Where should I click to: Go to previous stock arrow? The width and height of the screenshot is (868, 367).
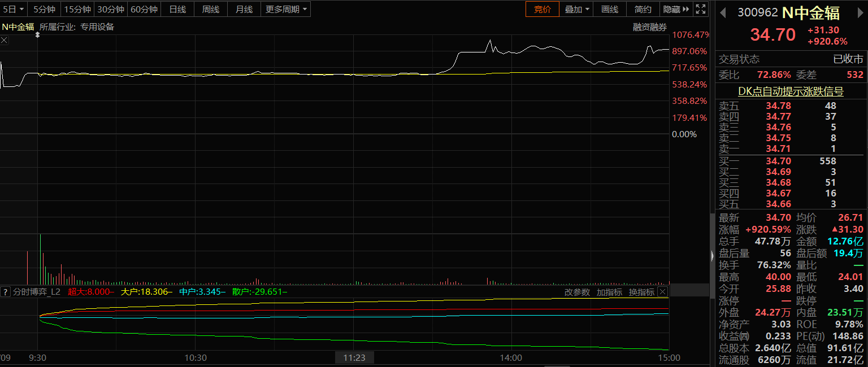pyautogui.click(x=722, y=13)
